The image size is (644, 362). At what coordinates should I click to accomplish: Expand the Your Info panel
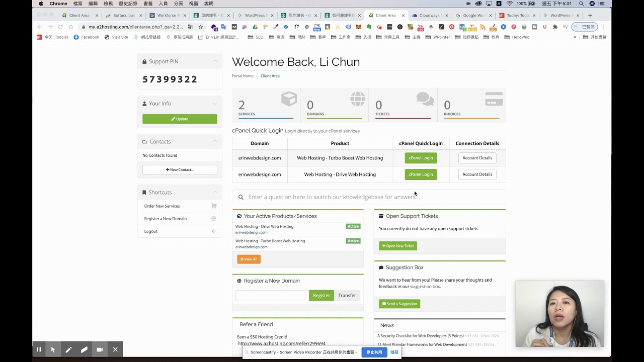(x=215, y=104)
